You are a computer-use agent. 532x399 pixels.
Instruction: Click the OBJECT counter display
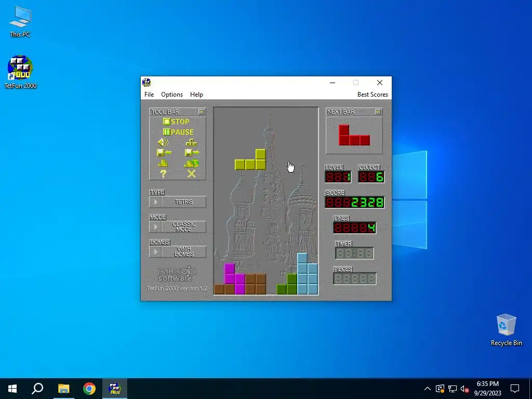pos(371,177)
